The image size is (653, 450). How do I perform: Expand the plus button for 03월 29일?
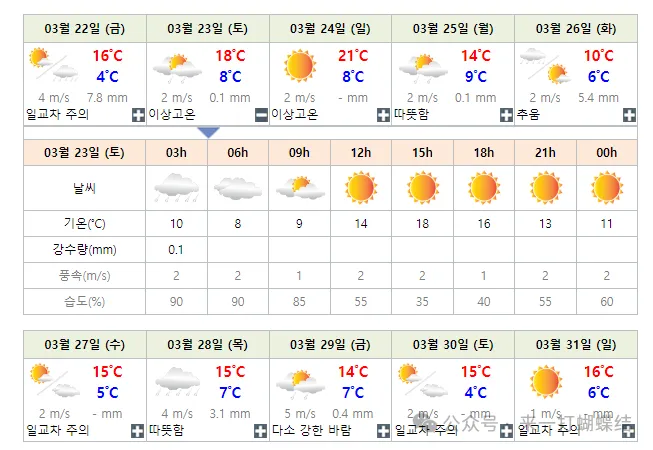382,430
